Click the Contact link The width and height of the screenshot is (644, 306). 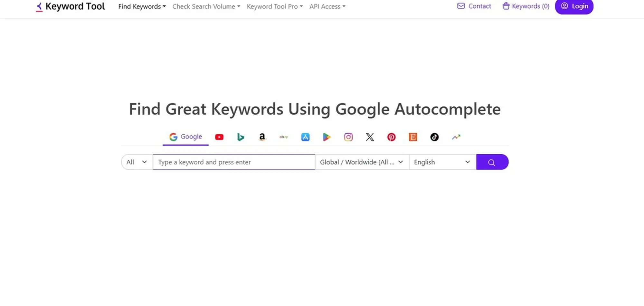click(474, 6)
